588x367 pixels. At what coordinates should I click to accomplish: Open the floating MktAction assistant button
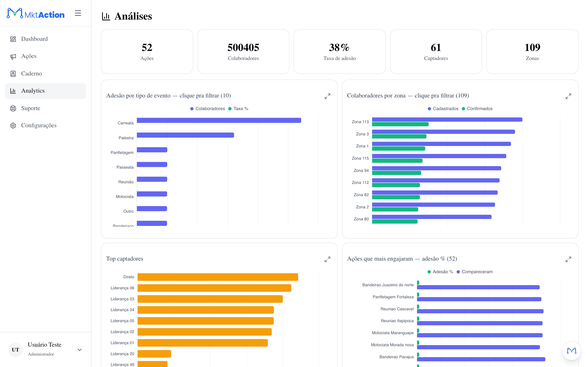[571, 350]
